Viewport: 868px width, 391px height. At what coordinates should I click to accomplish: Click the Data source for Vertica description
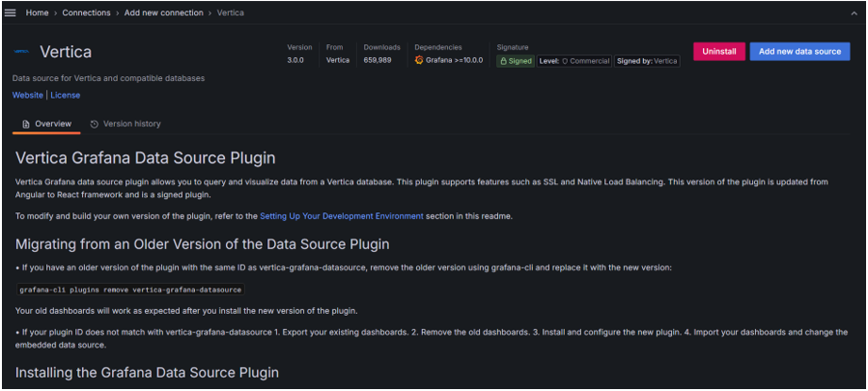(x=108, y=78)
